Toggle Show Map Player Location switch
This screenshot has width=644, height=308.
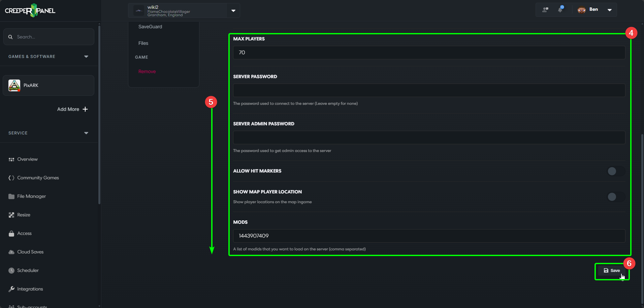coord(615,197)
